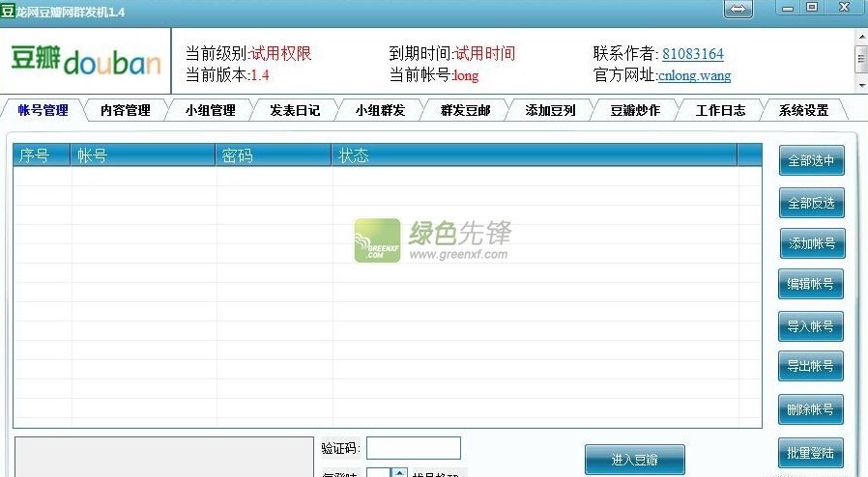Open the 帐号管理 tab
Screen dimensions: 868x477
(43, 110)
